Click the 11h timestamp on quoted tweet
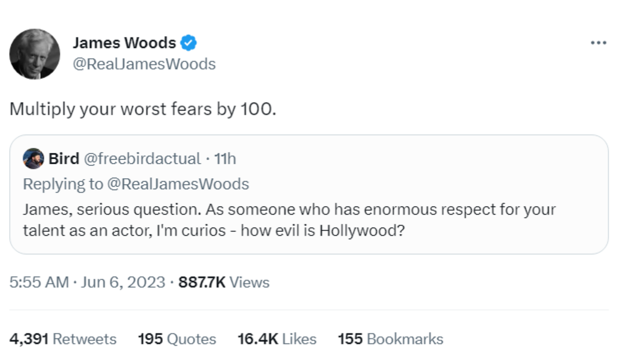This screenshot has width=619, height=364. point(225,159)
